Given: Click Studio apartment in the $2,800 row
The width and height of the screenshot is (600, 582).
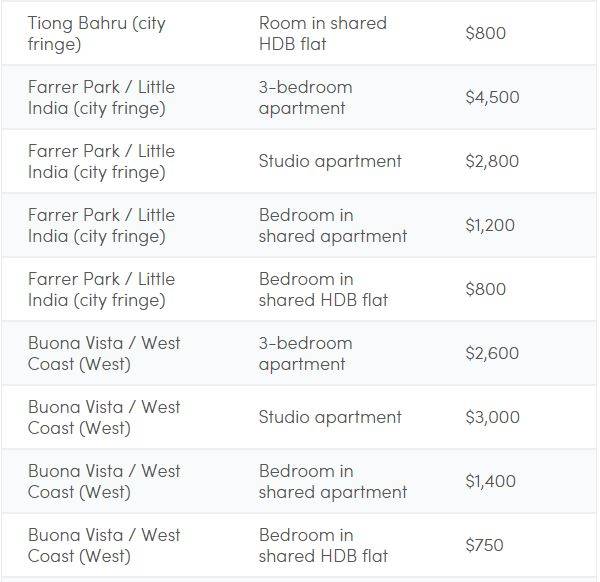Looking at the screenshot, I should tap(330, 161).
